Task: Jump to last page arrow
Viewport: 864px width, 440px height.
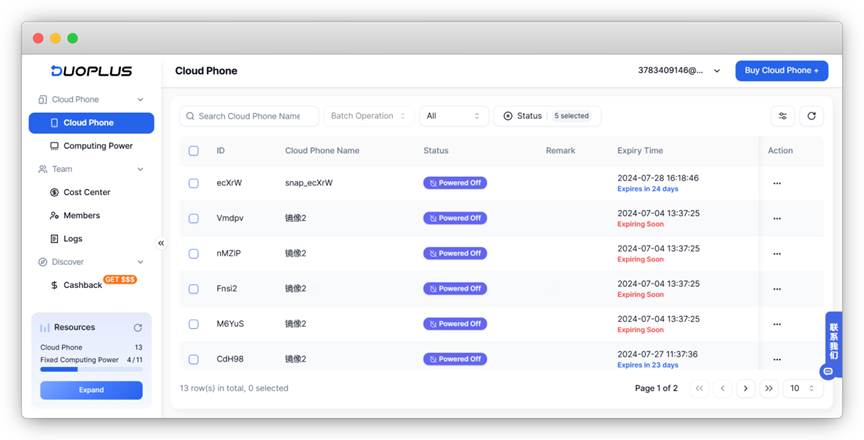Action: click(769, 388)
